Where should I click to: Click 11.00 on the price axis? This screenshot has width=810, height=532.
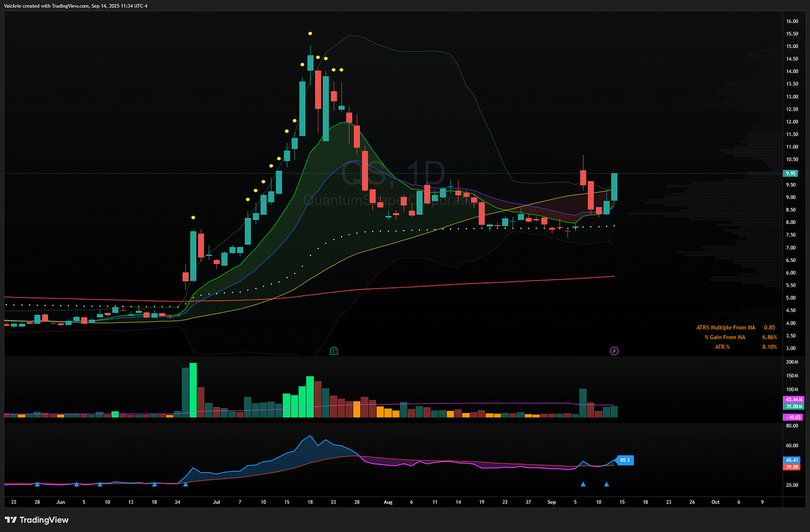[792, 147]
